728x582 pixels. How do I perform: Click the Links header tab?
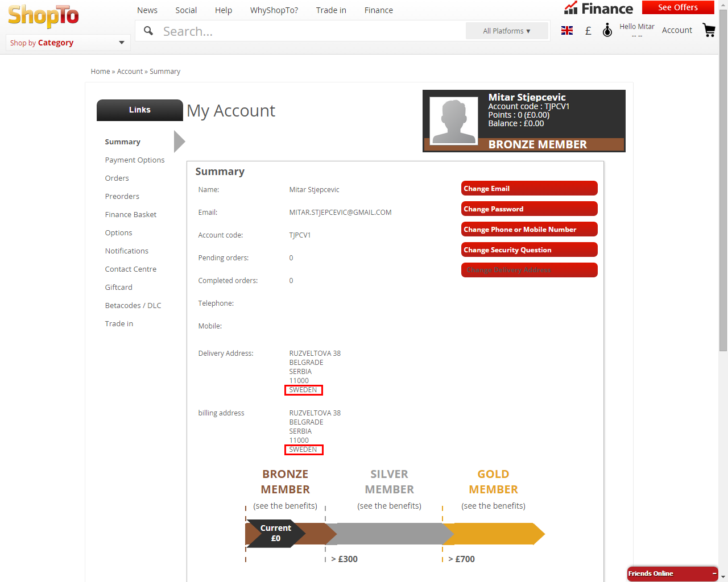140,110
